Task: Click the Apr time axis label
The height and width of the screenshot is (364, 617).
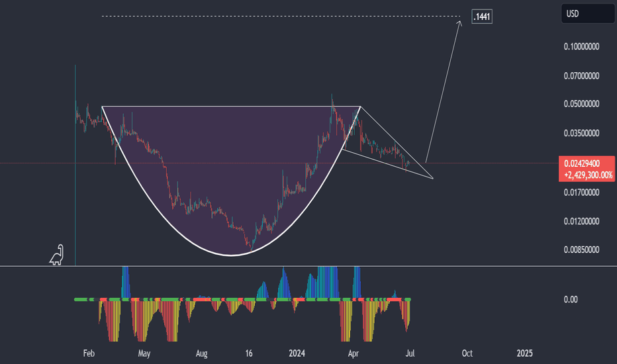Action: [354, 353]
